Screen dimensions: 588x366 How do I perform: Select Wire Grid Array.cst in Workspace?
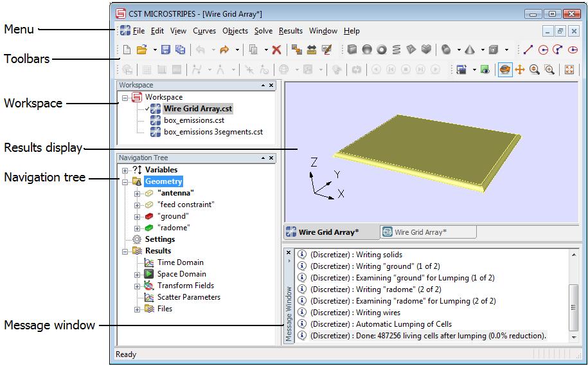click(198, 109)
